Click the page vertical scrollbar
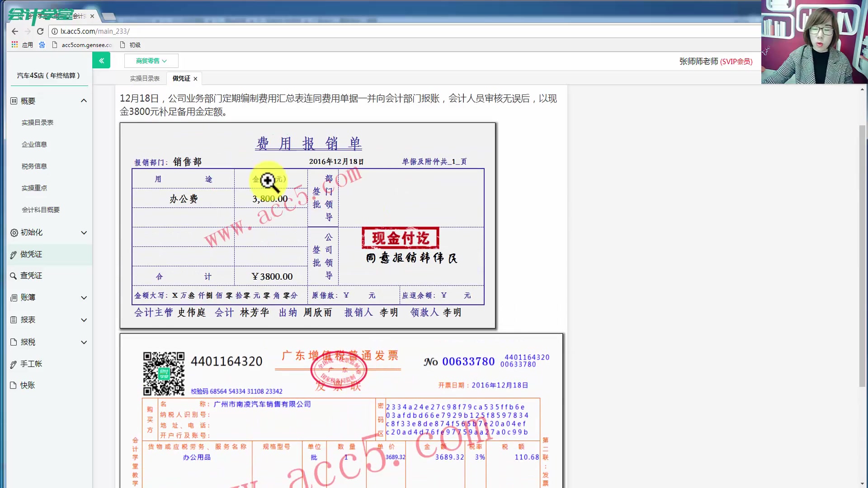This screenshot has width=868, height=488. click(x=862, y=256)
